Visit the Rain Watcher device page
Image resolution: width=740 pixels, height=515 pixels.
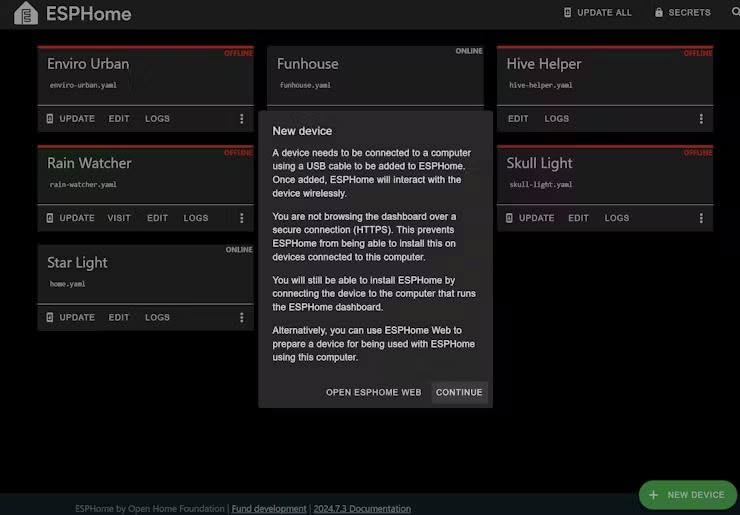pos(118,218)
